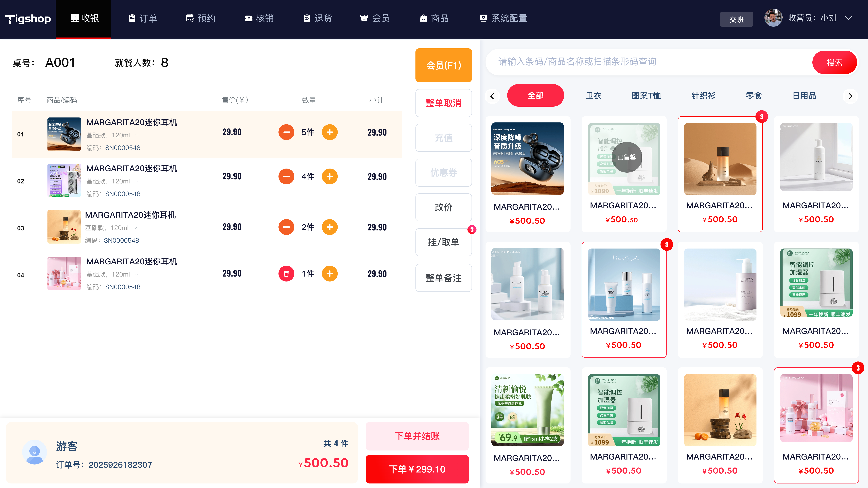Click the Tigshop logo
Screen dimensions: 868x488
coord(28,19)
